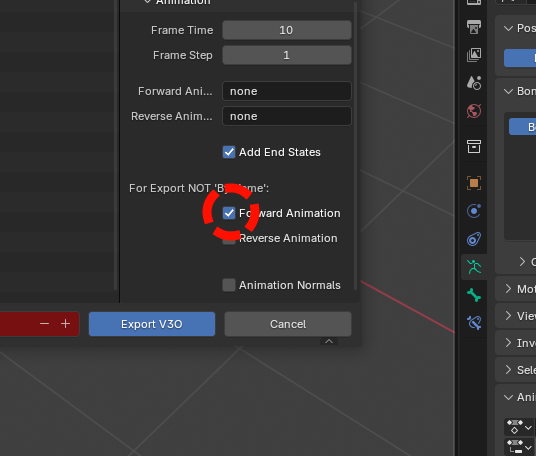Switch to the Scene properties tab
The width and height of the screenshot is (536, 456).
tap(474, 83)
